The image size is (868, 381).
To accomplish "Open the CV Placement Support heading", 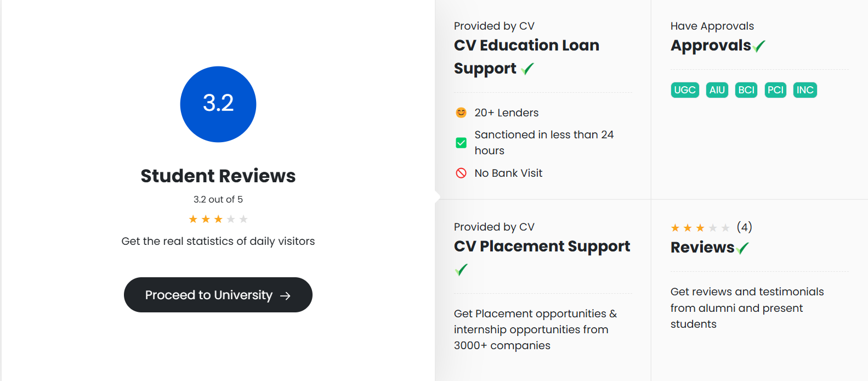I will (542, 246).
